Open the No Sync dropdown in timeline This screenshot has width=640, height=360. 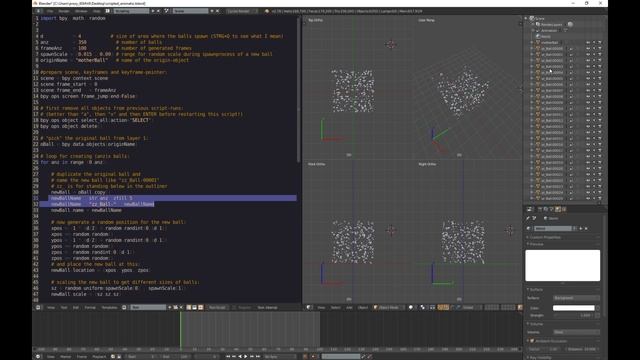[x=280, y=356]
